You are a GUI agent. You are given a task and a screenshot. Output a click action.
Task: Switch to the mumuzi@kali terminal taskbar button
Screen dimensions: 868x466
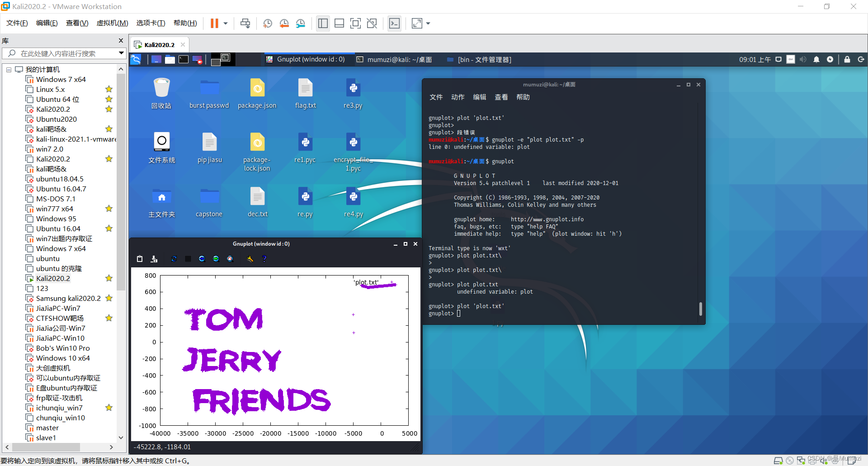(394, 59)
